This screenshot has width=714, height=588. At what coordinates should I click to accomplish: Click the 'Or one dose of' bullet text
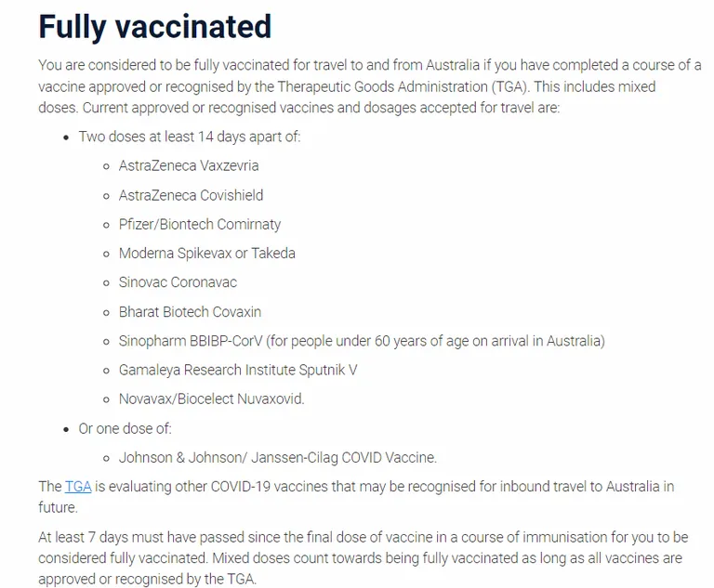coord(125,429)
